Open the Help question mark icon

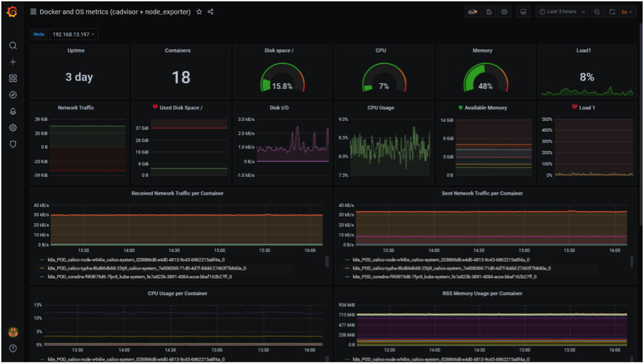pos(13,348)
